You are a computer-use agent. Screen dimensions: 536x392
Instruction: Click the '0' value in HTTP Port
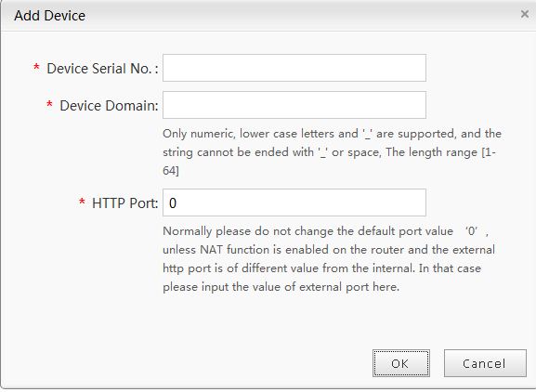(x=173, y=203)
